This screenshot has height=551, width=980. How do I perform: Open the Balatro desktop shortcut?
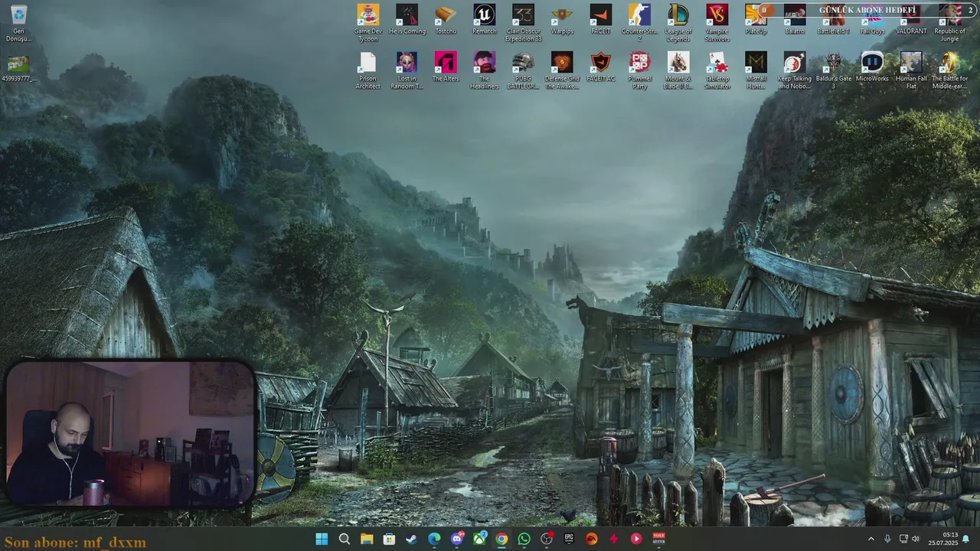point(795,20)
